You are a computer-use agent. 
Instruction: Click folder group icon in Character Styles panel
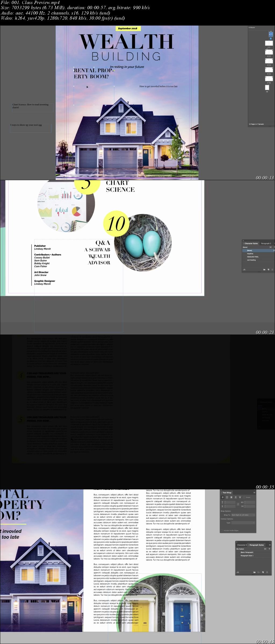[x=264, y=269]
